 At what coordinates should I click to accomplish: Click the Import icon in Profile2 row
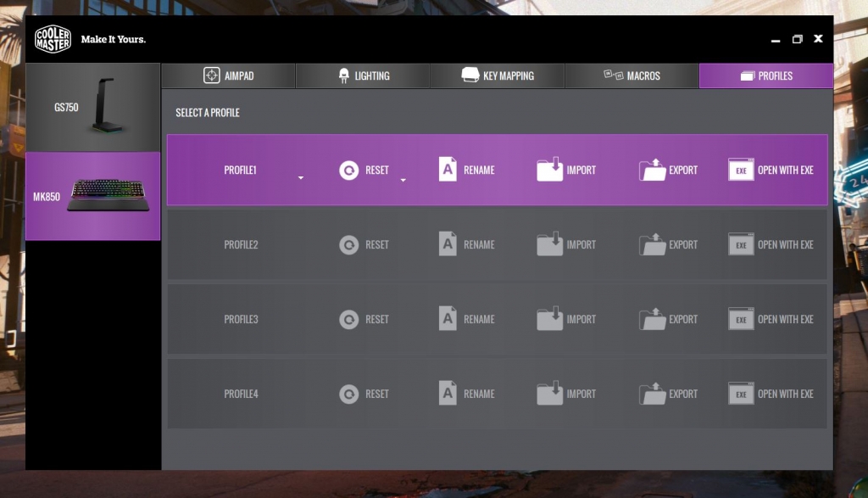(x=549, y=244)
